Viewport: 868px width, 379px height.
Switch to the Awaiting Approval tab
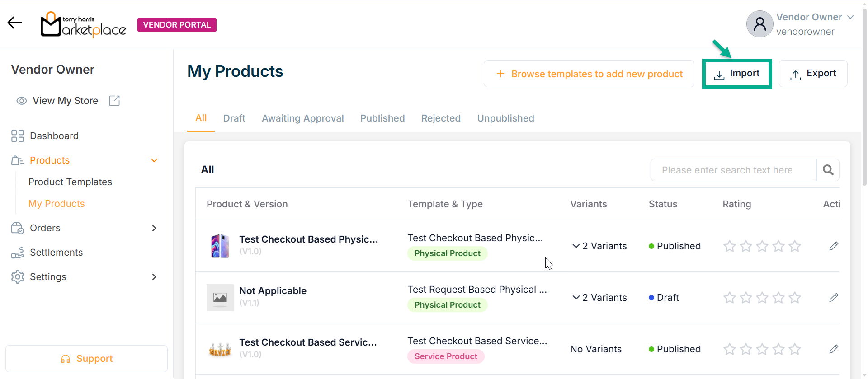tap(302, 118)
